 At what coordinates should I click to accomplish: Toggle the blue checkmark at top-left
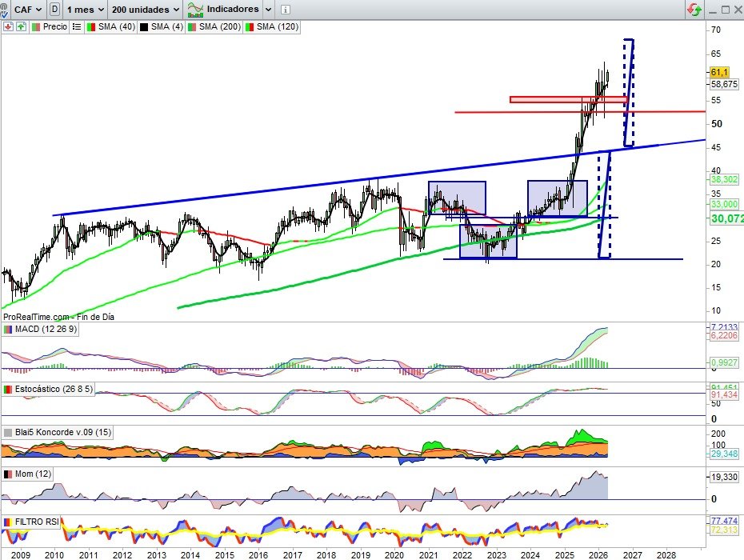pyautogui.click(x=3, y=15)
